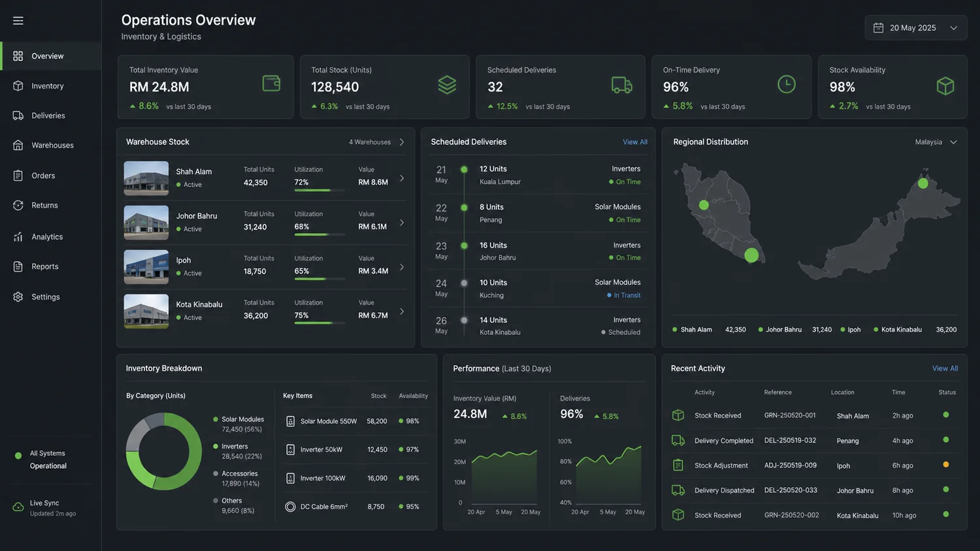Click the Inventory Value line chart
The width and height of the screenshot is (980, 551).
pyautogui.click(x=504, y=476)
